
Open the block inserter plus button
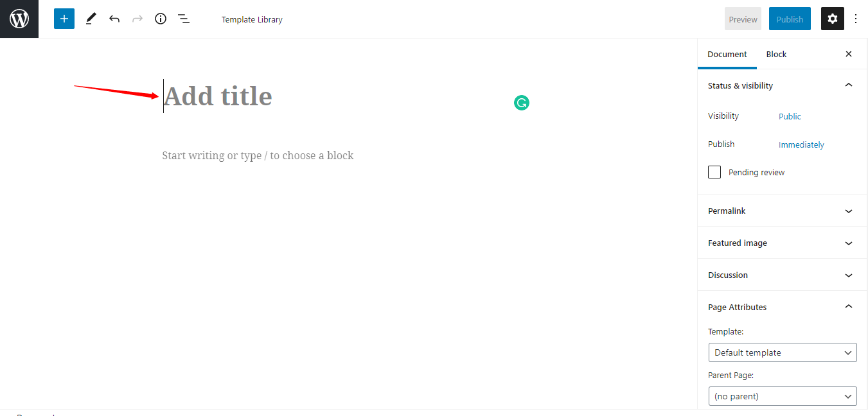pos(64,19)
